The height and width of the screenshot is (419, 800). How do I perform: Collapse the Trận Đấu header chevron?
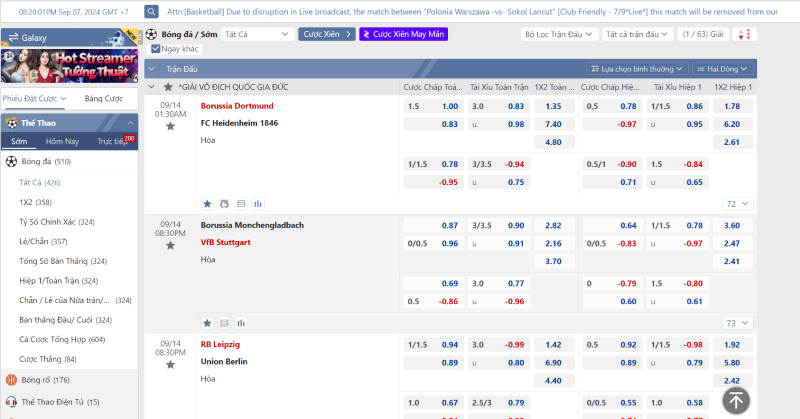coord(152,69)
